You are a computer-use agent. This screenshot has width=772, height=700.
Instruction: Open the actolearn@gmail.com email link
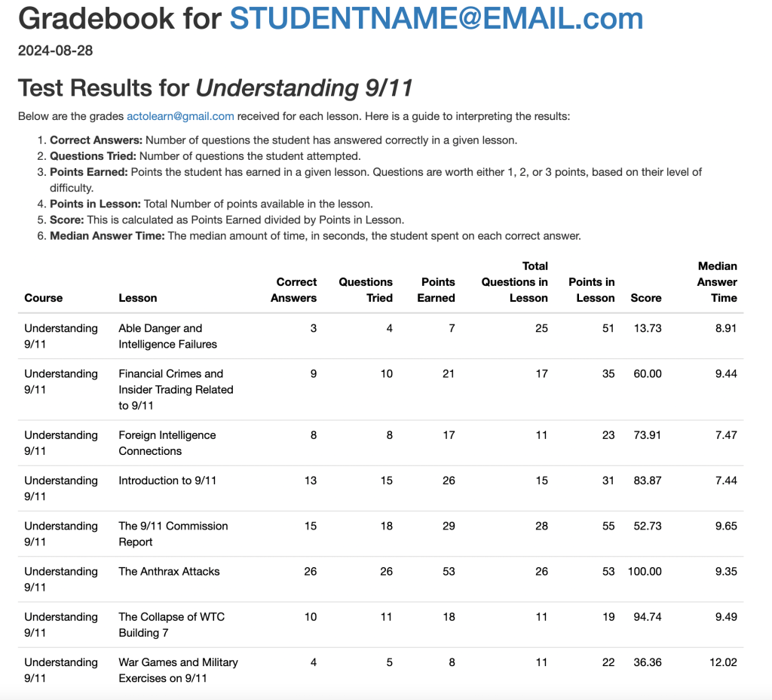click(180, 116)
